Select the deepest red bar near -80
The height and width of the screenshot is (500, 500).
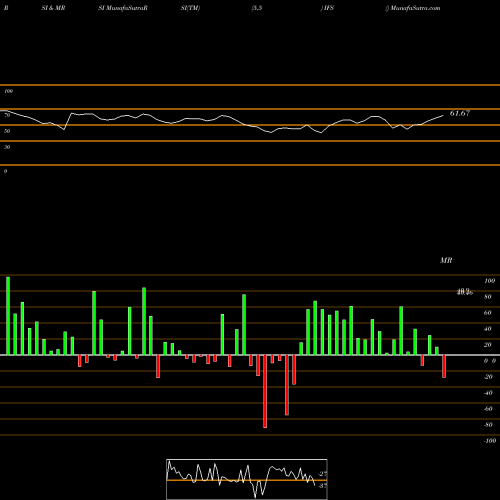click(x=265, y=391)
